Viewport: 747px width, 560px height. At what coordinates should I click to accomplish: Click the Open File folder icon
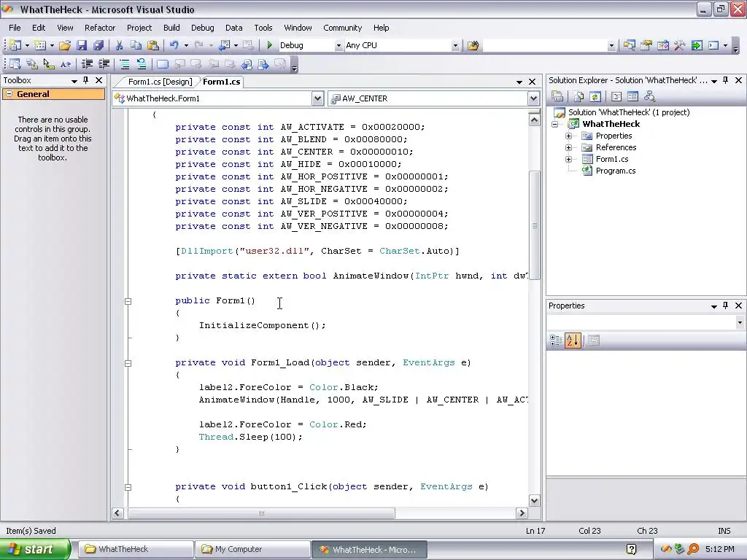(65, 45)
